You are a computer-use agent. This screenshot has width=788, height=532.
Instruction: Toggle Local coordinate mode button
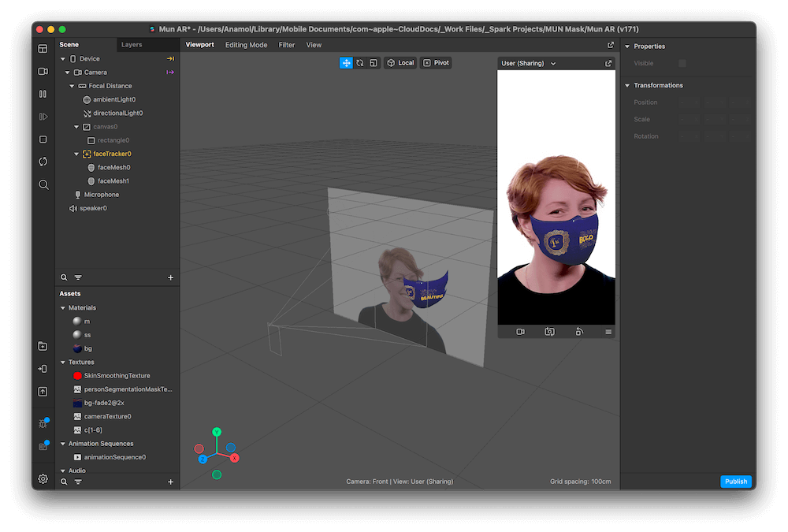click(x=400, y=63)
